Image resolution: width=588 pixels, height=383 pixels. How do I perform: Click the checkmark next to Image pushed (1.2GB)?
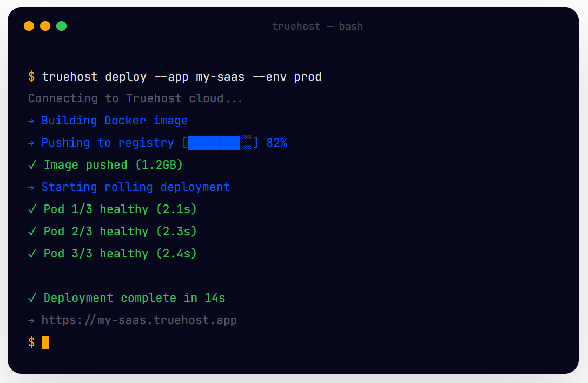click(x=32, y=164)
